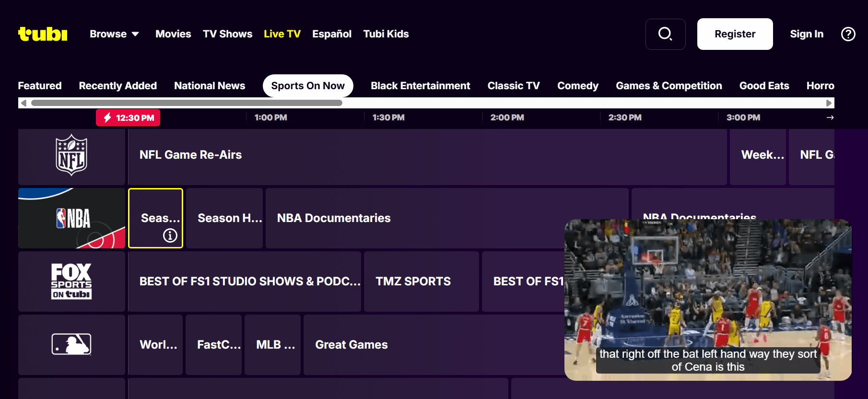Select the National News category tab
This screenshot has height=399, width=868.
(x=210, y=86)
